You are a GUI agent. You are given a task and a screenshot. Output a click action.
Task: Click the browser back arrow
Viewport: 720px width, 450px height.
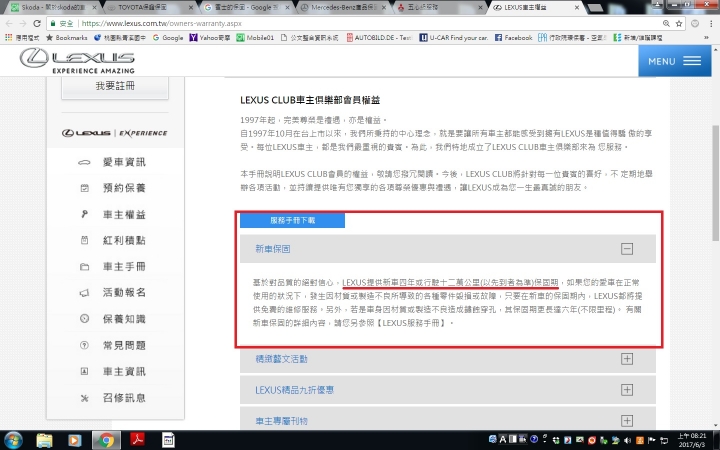[9, 23]
